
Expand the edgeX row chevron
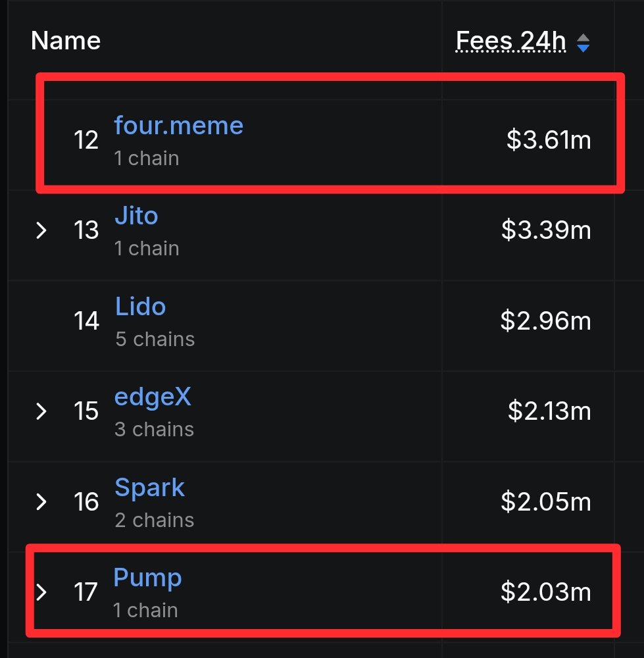pos(41,411)
